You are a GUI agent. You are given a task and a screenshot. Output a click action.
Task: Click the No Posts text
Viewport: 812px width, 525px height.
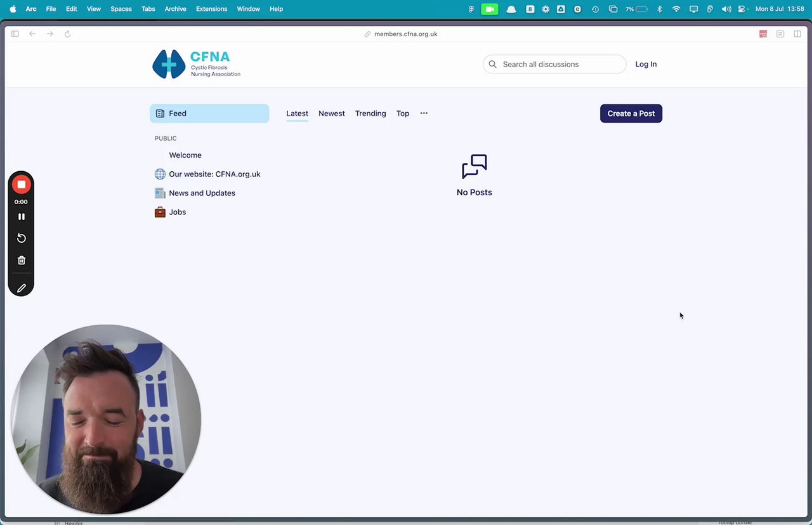pos(475,192)
